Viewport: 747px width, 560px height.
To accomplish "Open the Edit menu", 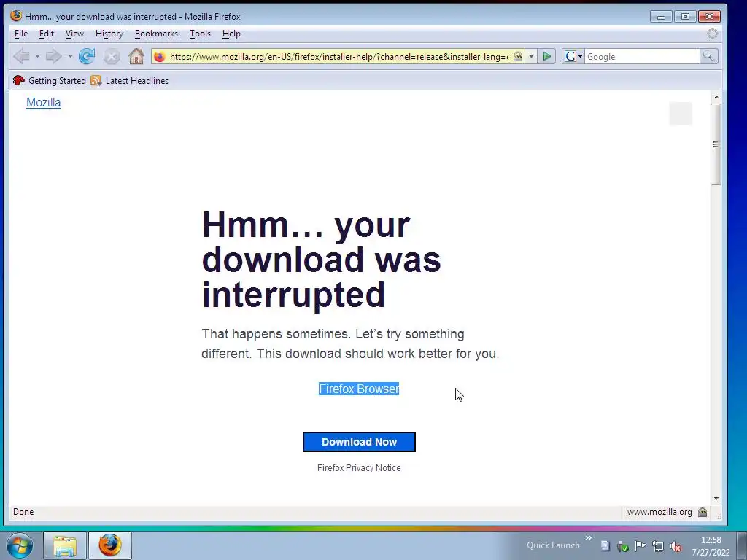I will (46, 34).
